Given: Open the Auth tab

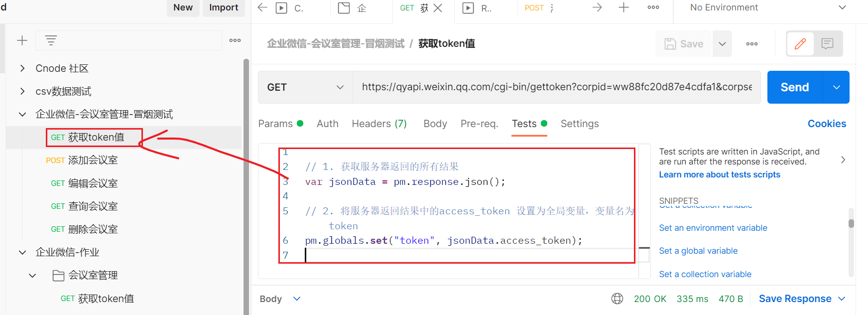Looking at the screenshot, I should (328, 124).
